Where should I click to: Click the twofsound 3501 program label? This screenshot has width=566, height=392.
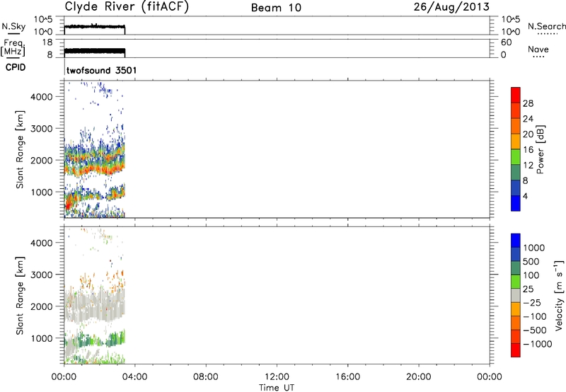(101, 70)
